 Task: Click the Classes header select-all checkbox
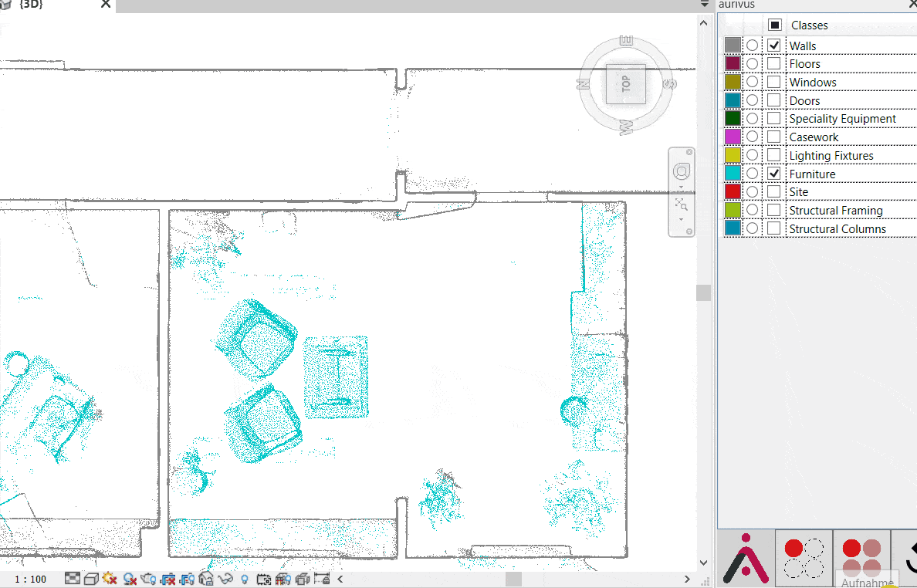[x=775, y=25]
